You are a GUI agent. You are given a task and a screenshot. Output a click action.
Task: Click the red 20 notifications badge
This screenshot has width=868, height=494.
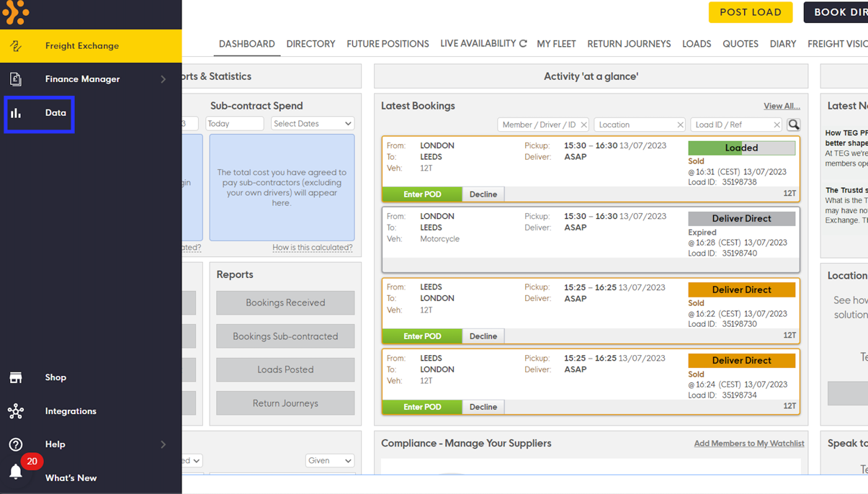(32, 462)
